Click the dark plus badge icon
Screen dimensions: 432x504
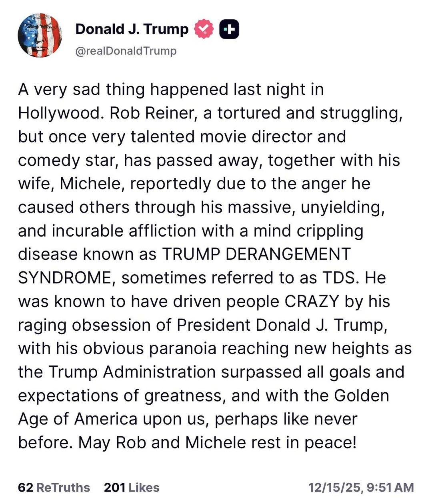click(x=229, y=29)
